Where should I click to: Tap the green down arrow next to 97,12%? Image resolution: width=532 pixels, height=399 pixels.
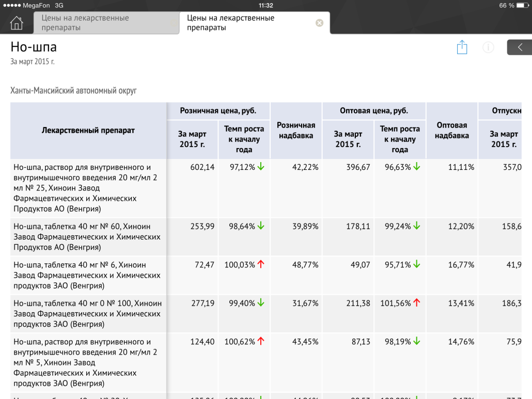point(260,166)
